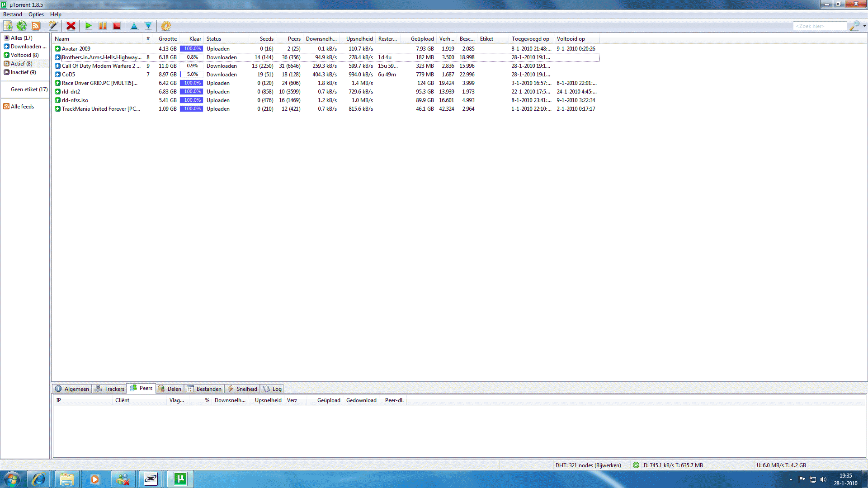868x488 pixels.
Task: Move torrent up in queue arrow
Action: [x=134, y=26]
